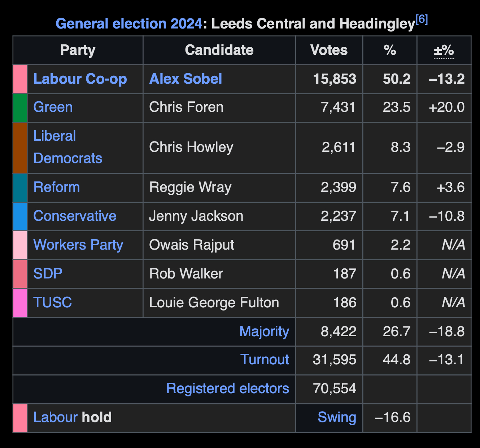Click the Green party color swatch
Image resolution: width=480 pixels, height=448 pixels.
click(x=20, y=108)
